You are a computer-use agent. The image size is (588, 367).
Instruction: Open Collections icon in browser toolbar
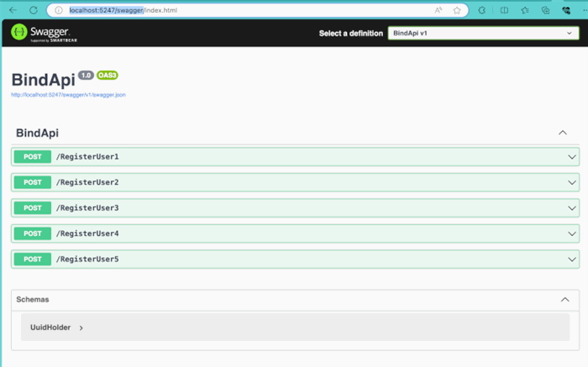pos(546,10)
